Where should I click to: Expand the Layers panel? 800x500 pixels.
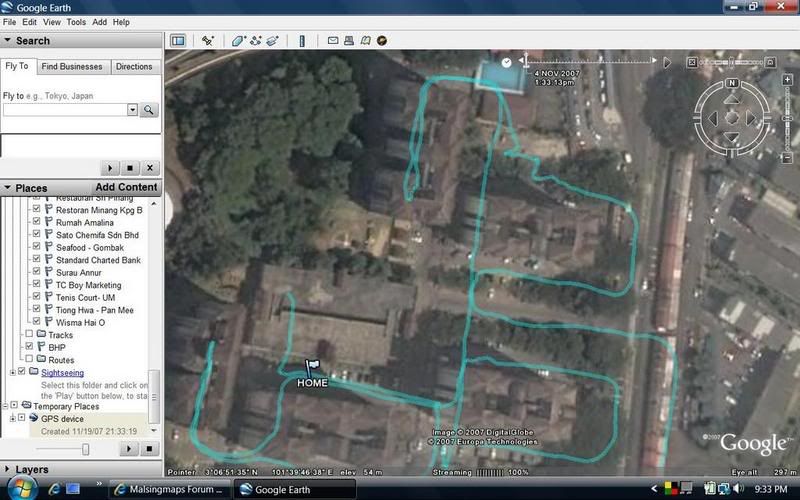(7, 468)
